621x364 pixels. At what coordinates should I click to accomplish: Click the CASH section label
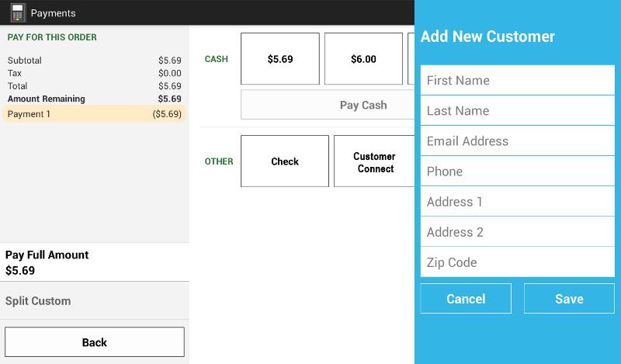point(217,59)
